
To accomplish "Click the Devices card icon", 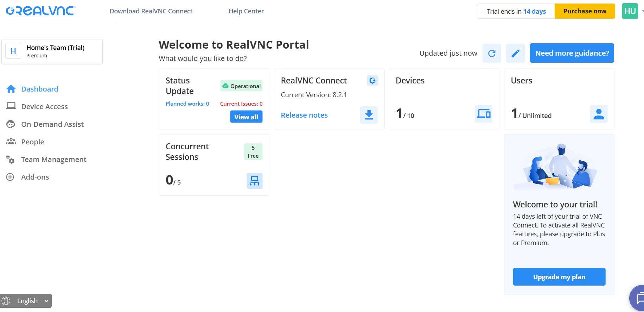I will tap(484, 114).
